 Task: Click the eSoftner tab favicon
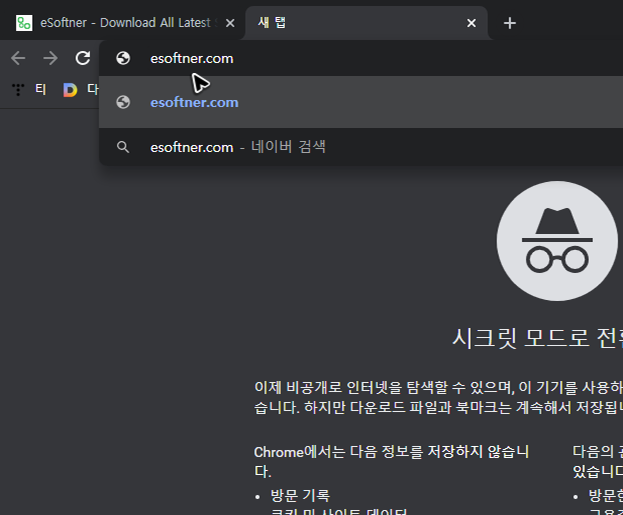click(x=24, y=23)
